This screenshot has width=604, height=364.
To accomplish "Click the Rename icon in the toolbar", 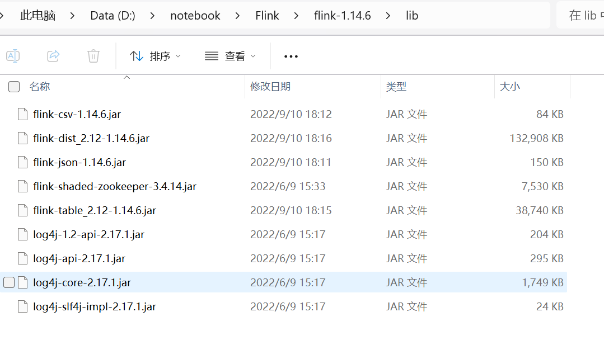I will pos(13,56).
